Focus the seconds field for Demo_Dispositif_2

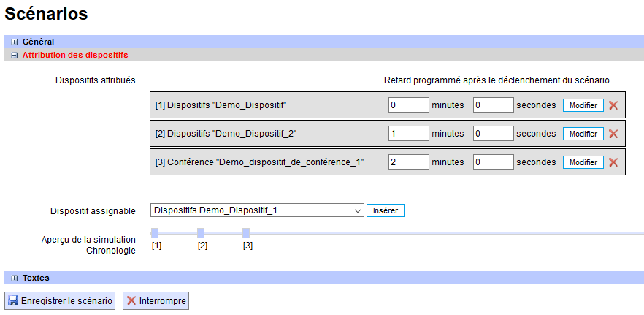[x=493, y=134]
